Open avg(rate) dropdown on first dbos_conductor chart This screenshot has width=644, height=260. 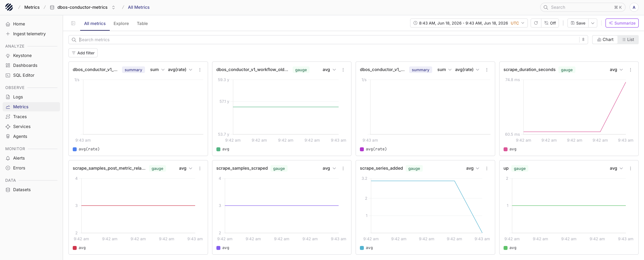coord(180,69)
